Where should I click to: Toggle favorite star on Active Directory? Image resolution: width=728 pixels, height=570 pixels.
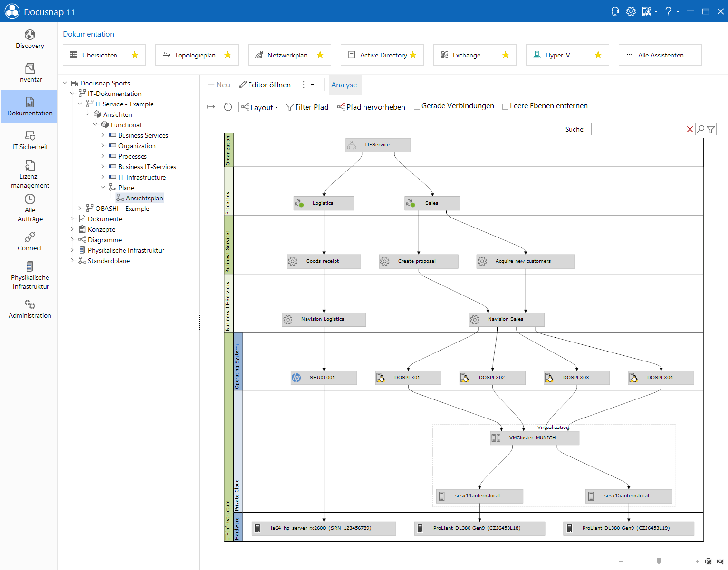pos(413,55)
